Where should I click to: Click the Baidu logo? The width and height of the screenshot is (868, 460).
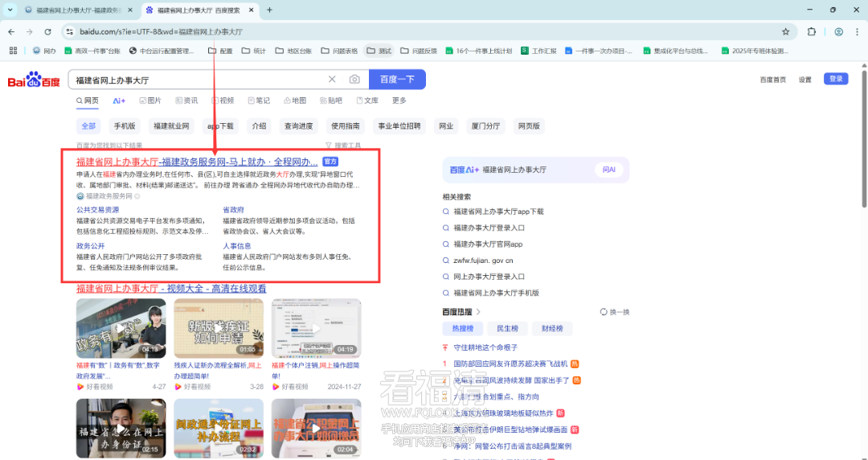[x=34, y=80]
